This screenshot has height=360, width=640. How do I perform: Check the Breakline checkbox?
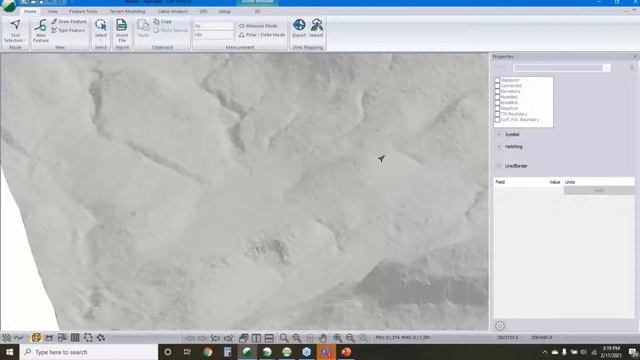497,102
